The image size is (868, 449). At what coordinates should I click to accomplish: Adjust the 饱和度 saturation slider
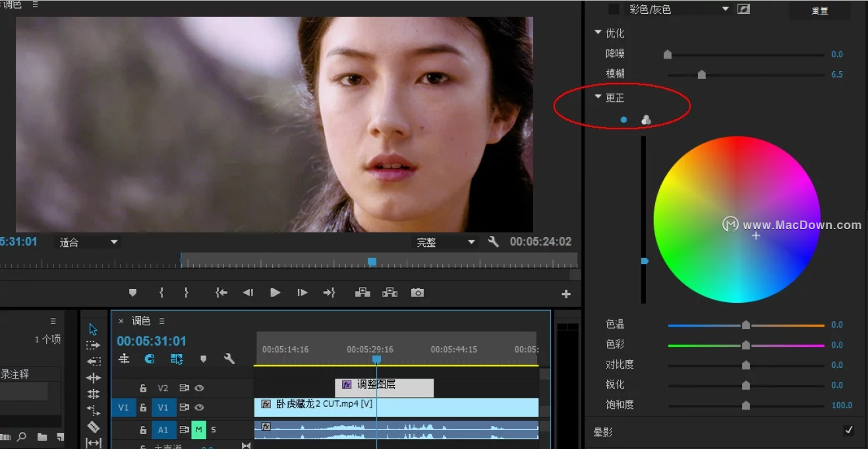746,405
